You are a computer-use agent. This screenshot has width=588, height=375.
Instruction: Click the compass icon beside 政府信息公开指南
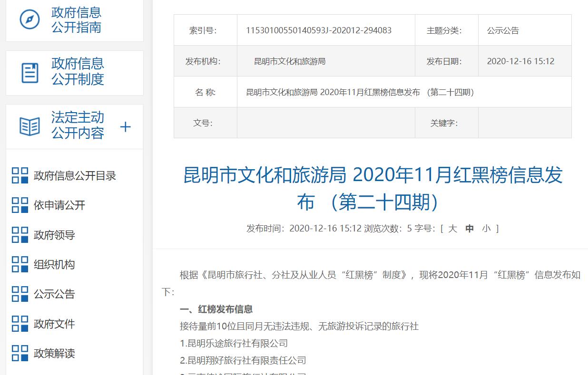pyautogui.click(x=29, y=19)
